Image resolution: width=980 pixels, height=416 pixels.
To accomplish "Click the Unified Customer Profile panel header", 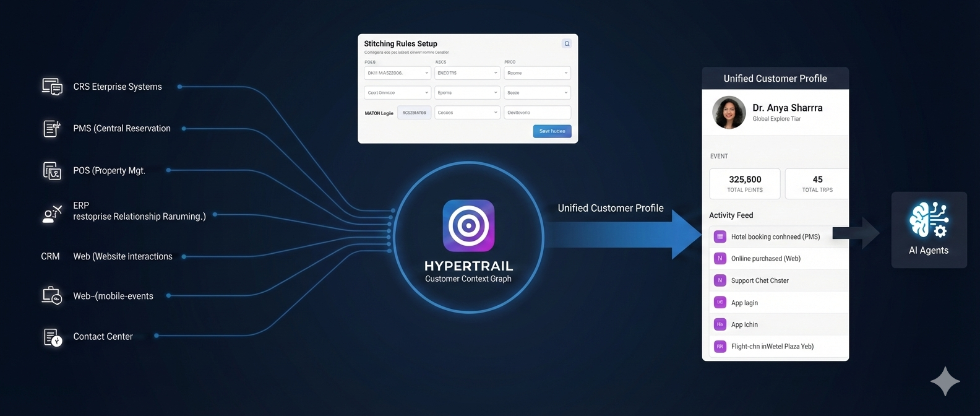I will [x=775, y=79].
